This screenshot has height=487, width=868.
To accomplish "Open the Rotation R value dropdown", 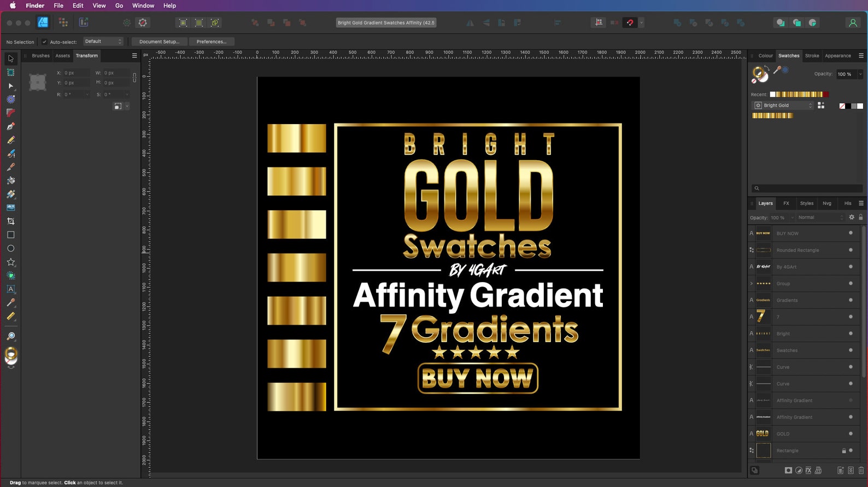I will tap(86, 95).
